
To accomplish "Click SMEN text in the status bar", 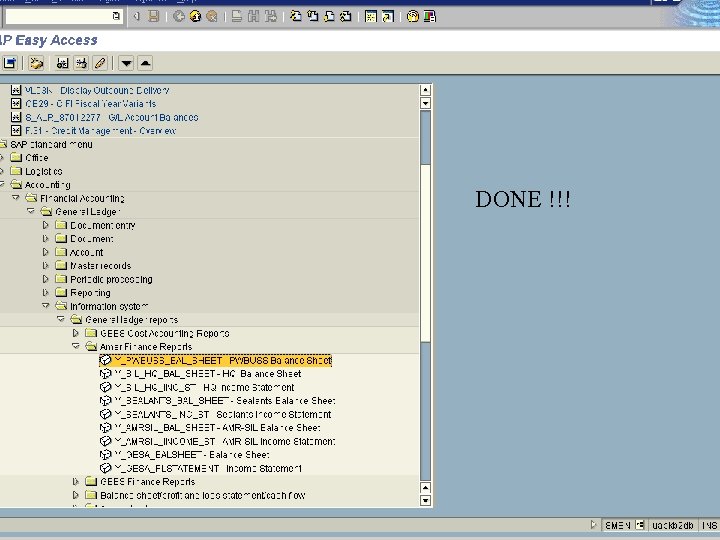I will tap(618, 525).
